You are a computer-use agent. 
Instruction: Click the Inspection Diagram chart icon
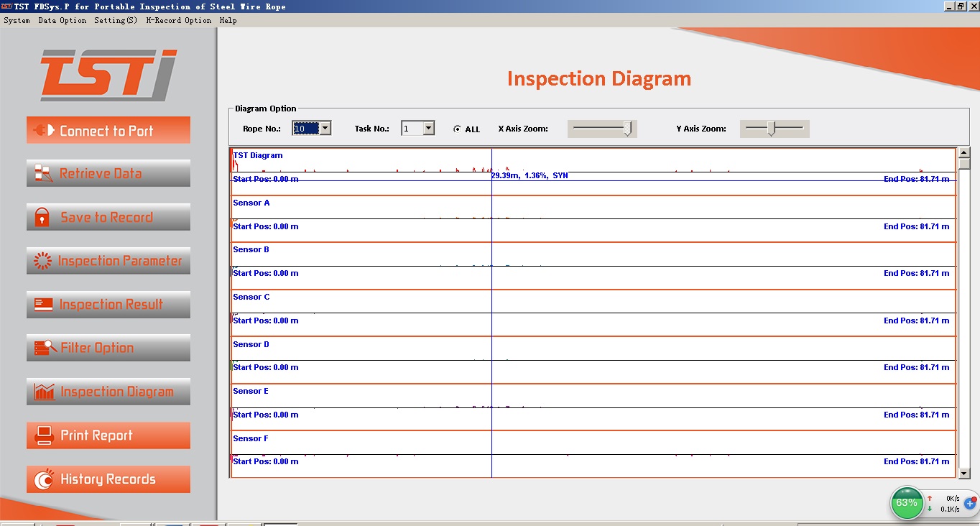point(45,392)
